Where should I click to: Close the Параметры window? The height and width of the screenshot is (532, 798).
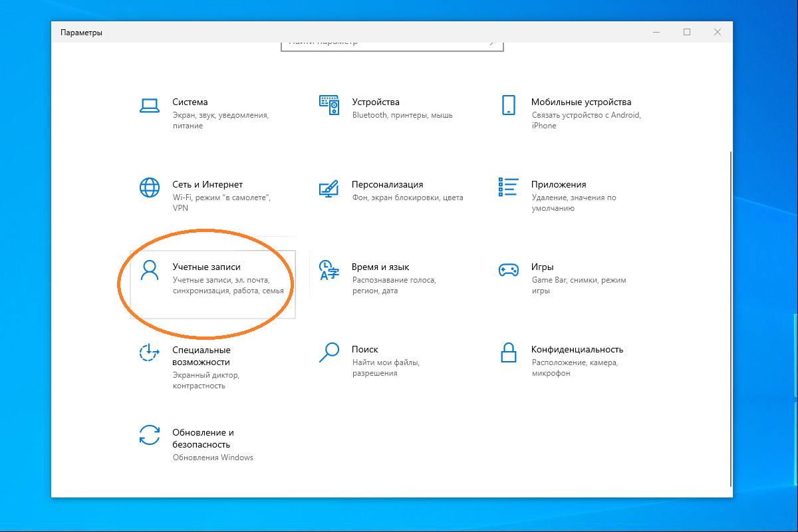(x=718, y=32)
